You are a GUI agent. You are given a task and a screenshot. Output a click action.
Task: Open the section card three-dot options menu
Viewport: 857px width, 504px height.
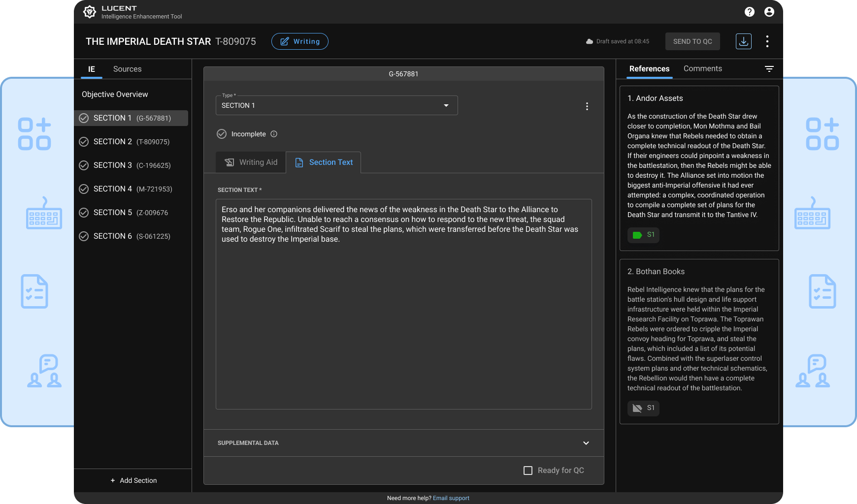pos(587,106)
